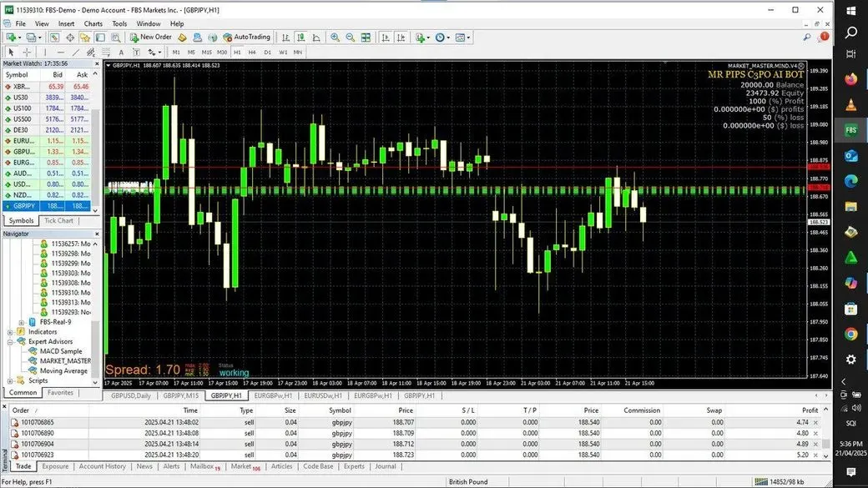This screenshot has height=488, width=868.
Task: Select the Horizontal Line drawing tool
Action: point(60,52)
